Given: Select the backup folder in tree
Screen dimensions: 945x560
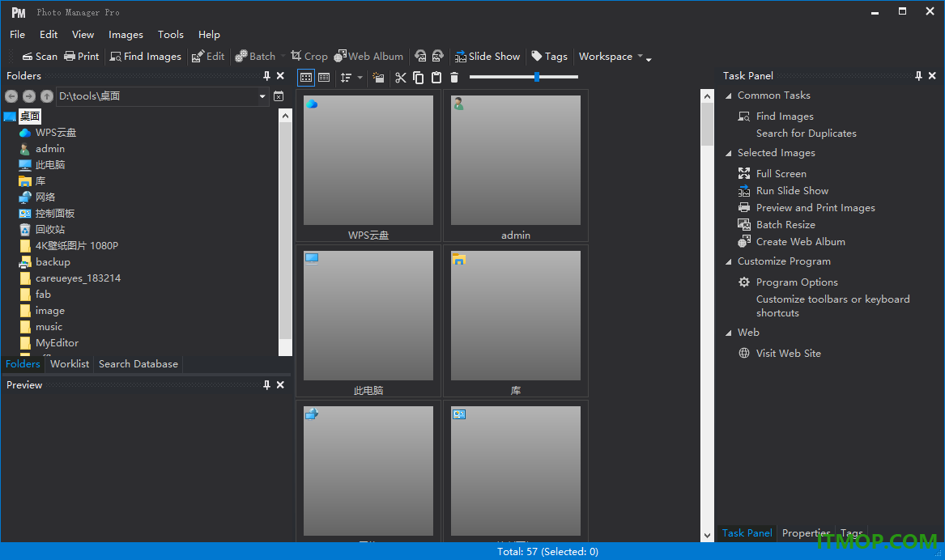Looking at the screenshot, I should click(x=53, y=262).
